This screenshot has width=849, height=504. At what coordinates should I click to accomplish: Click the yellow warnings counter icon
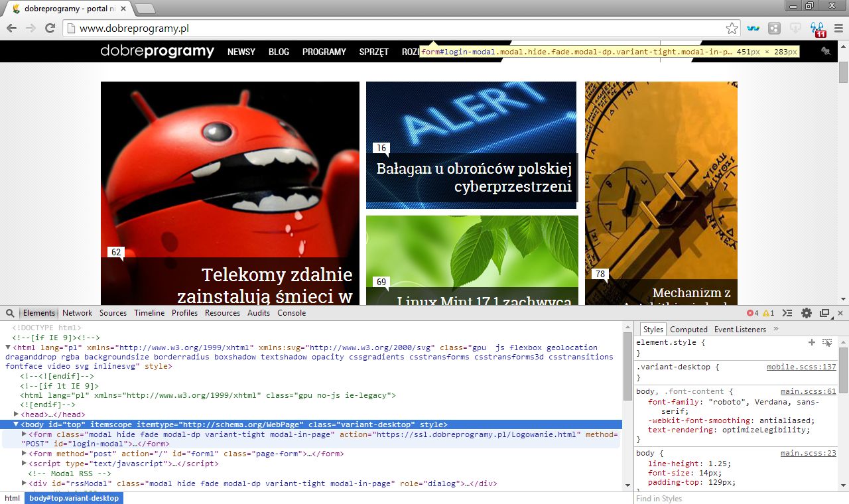click(768, 313)
